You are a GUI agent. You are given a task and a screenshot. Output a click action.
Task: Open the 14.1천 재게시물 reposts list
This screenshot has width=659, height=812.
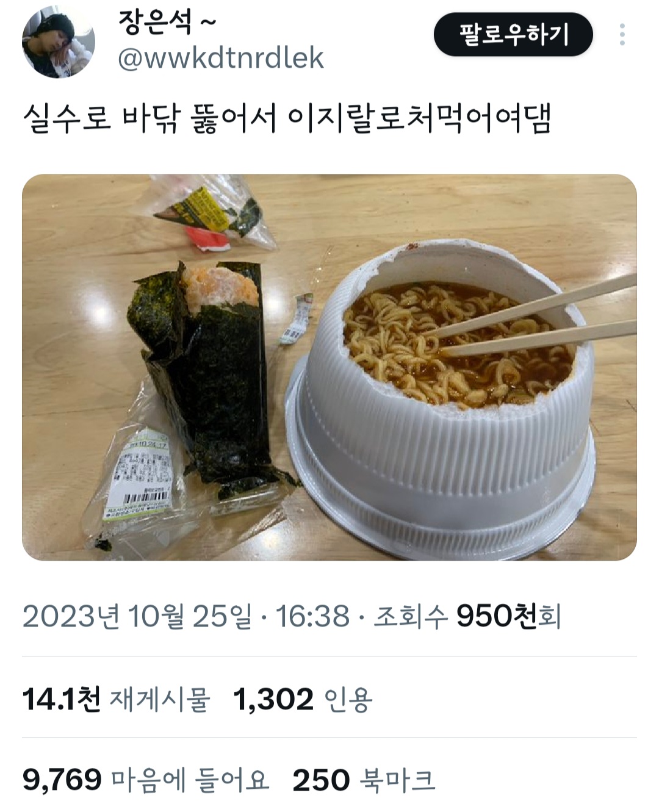point(116,699)
